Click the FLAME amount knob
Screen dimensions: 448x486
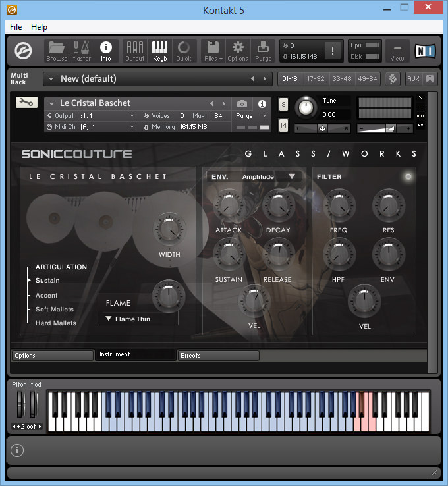point(169,296)
